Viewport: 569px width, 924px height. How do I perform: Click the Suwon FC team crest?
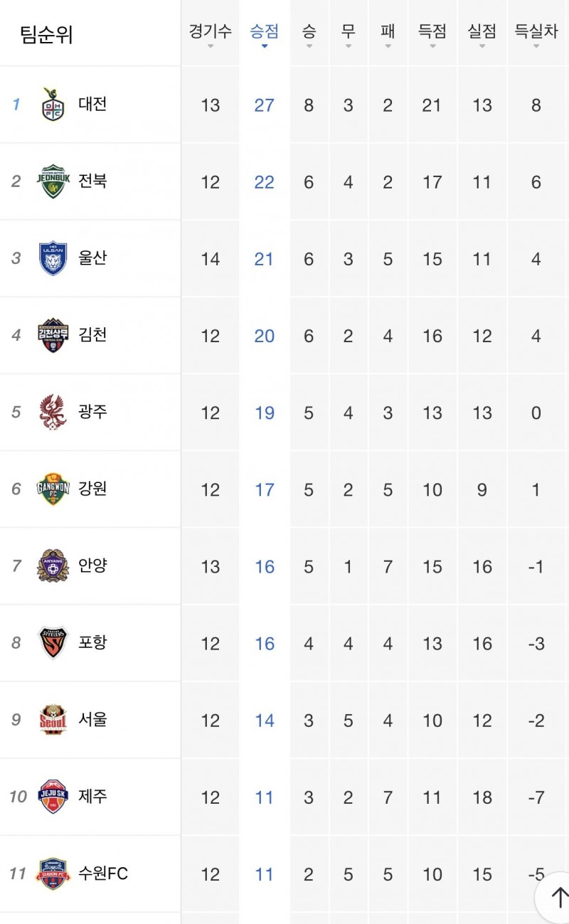(x=53, y=873)
